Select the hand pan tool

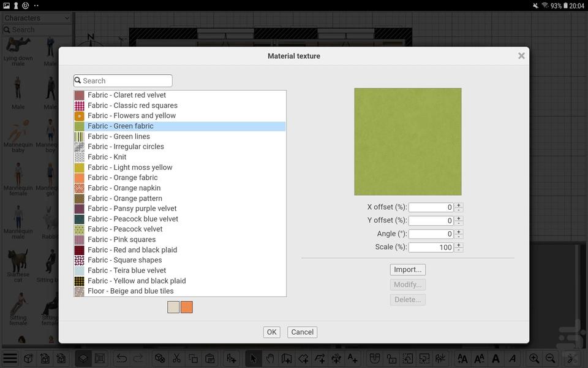click(269, 358)
